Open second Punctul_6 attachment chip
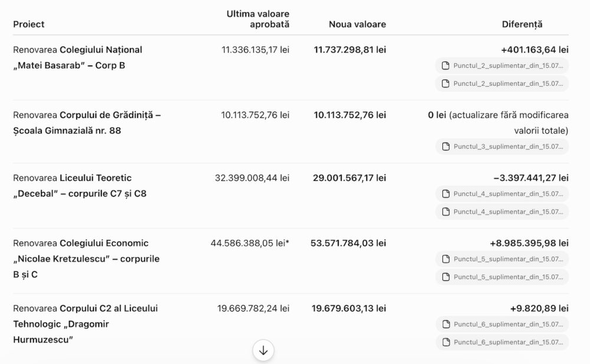The width and height of the screenshot is (590, 364). tap(502, 342)
